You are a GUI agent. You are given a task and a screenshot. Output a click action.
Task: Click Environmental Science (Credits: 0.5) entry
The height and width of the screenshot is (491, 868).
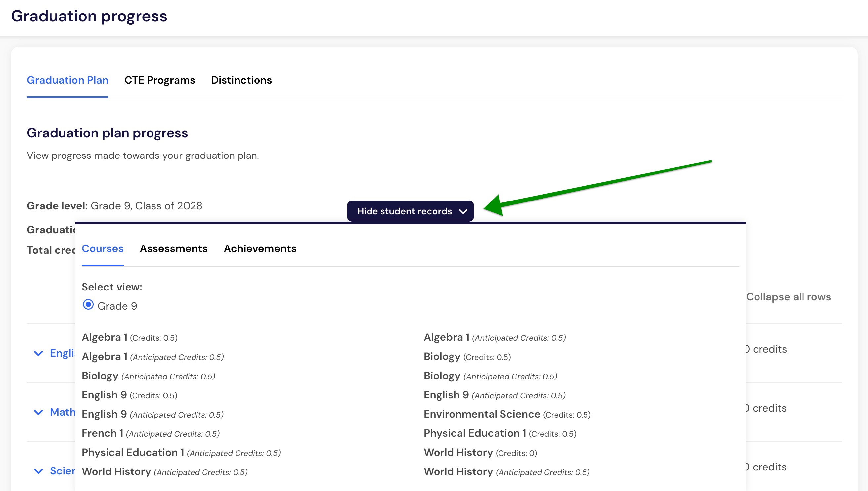(507, 414)
